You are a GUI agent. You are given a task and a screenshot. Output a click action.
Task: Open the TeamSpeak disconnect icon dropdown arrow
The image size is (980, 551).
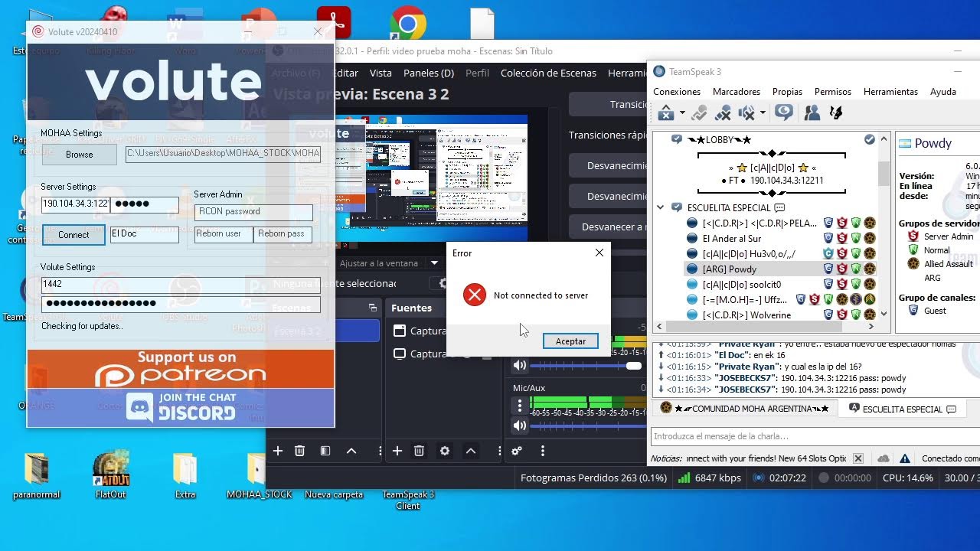[x=682, y=114]
